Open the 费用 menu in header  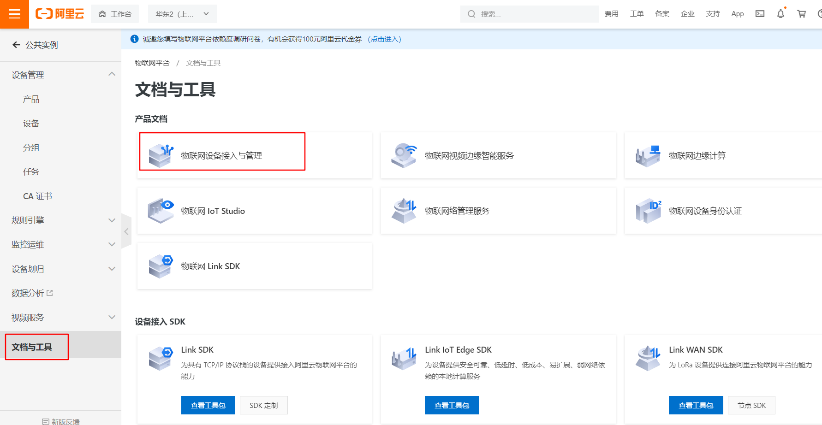(611, 14)
